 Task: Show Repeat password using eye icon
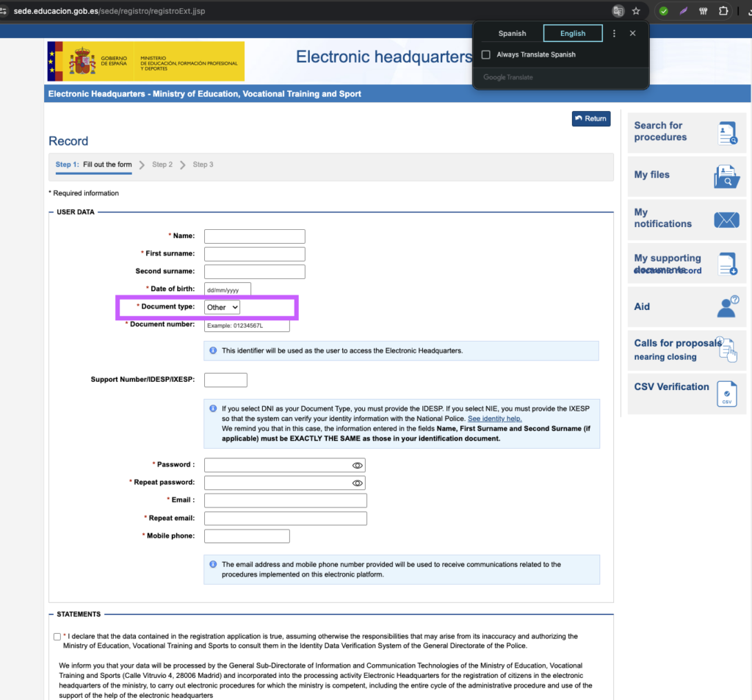click(358, 483)
